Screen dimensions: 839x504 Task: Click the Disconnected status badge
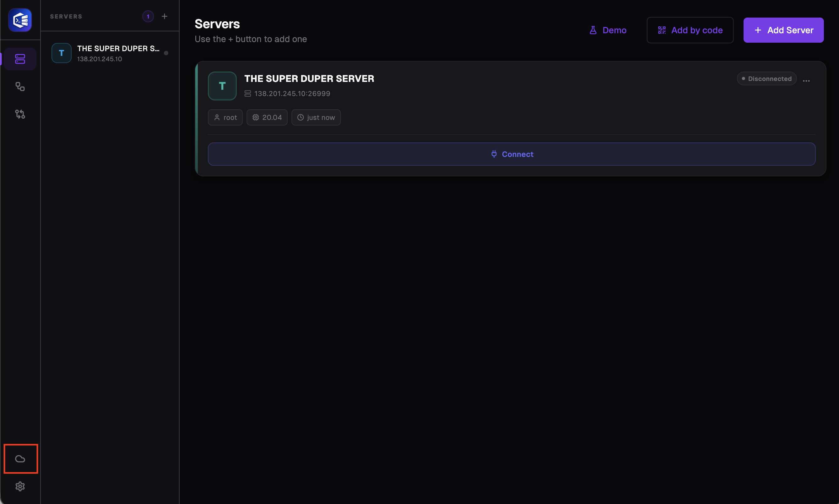(x=766, y=78)
